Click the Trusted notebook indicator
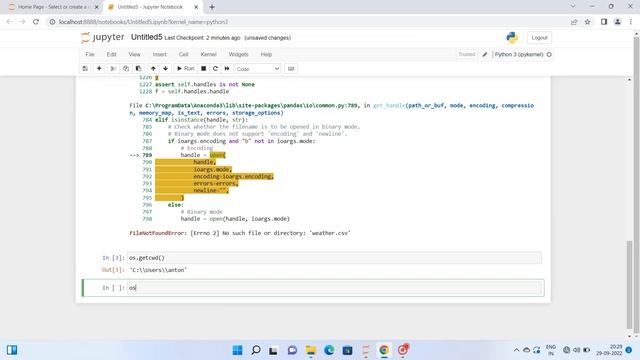640x360 pixels. pos(467,54)
